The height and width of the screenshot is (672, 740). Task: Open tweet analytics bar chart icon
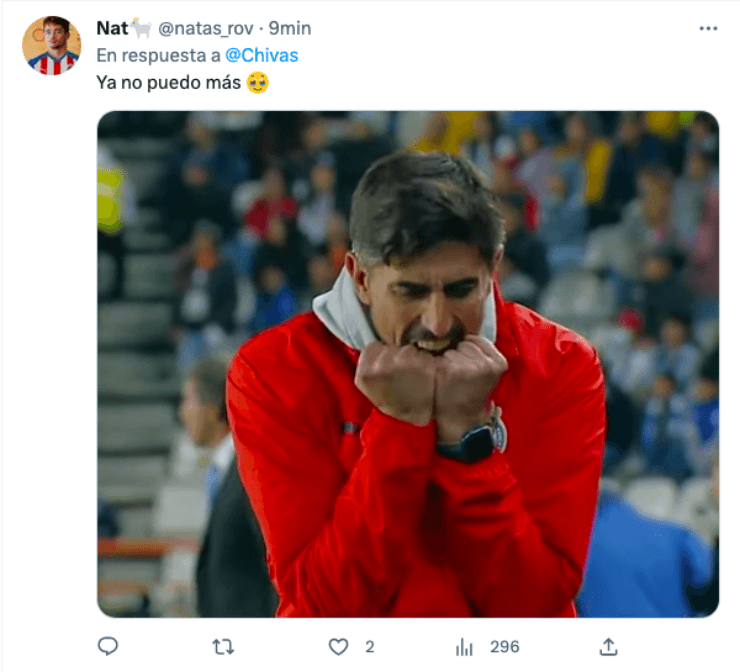pos(464,647)
